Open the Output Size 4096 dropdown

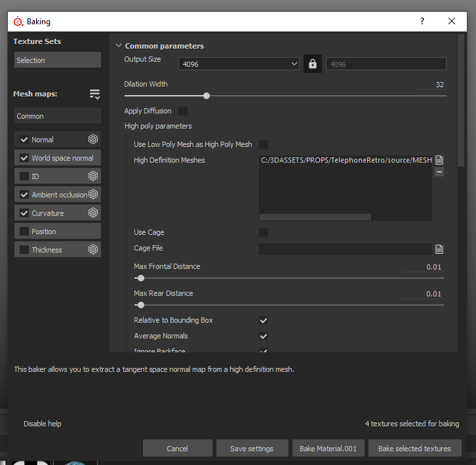pos(239,64)
